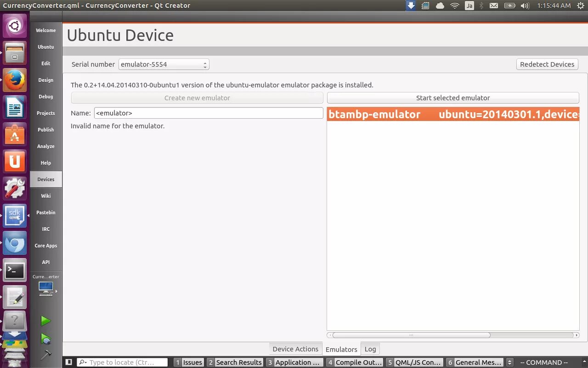Viewport: 588px width, 368px height.
Task: Switch to the Ubuntu mode
Action: point(46,47)
